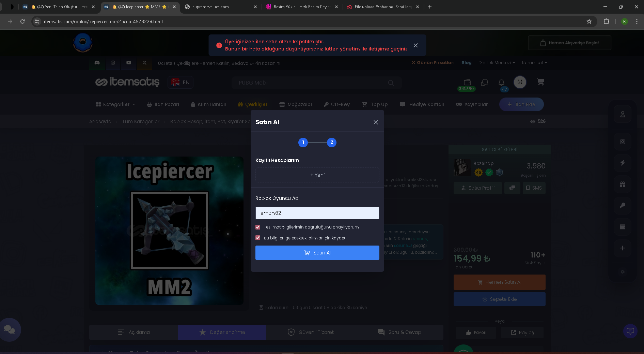Click right sidebar settings gear icon

point(623,272)
